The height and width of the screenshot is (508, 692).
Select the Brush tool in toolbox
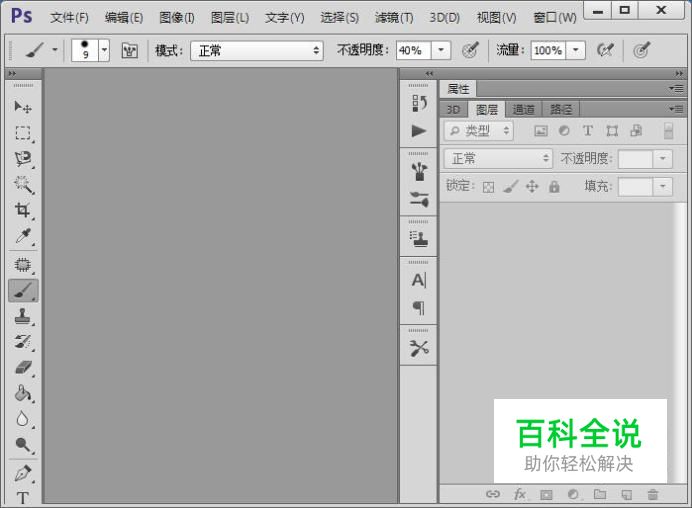pos(23,291)
